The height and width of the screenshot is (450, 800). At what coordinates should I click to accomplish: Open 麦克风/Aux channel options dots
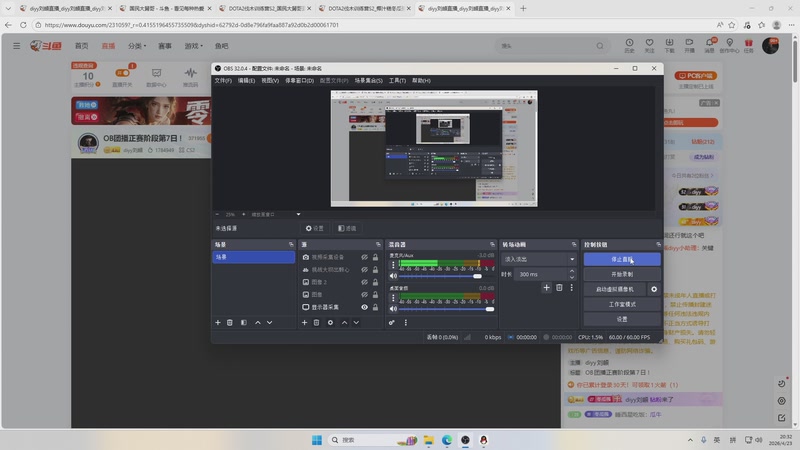pyautogui.click(x=393, y=265)
